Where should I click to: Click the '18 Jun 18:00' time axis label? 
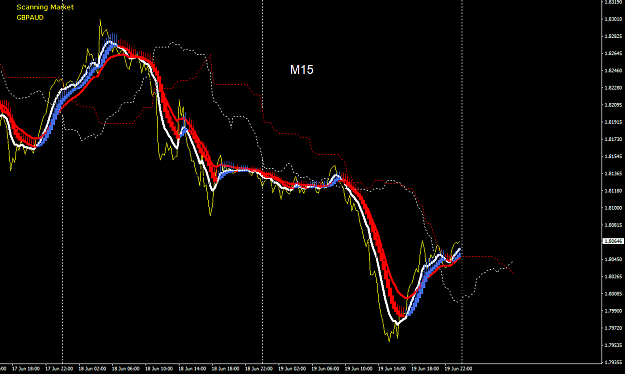(226, 369)
